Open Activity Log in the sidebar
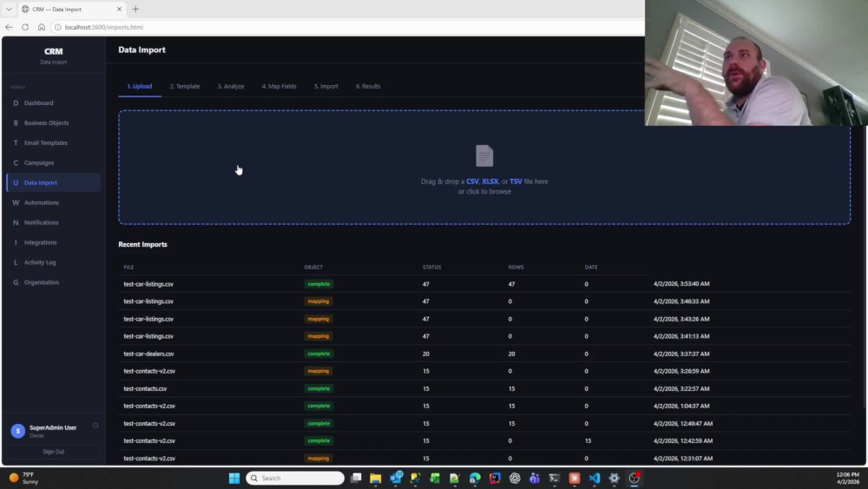The height and width of the screenshot is (489, 868). 53,262
